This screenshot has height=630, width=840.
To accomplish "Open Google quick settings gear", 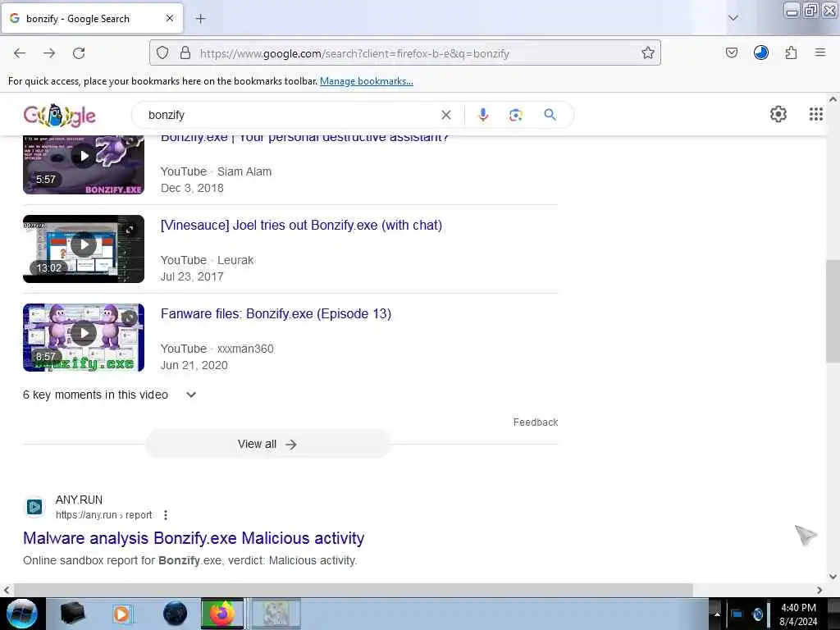I will coord(778,114).
